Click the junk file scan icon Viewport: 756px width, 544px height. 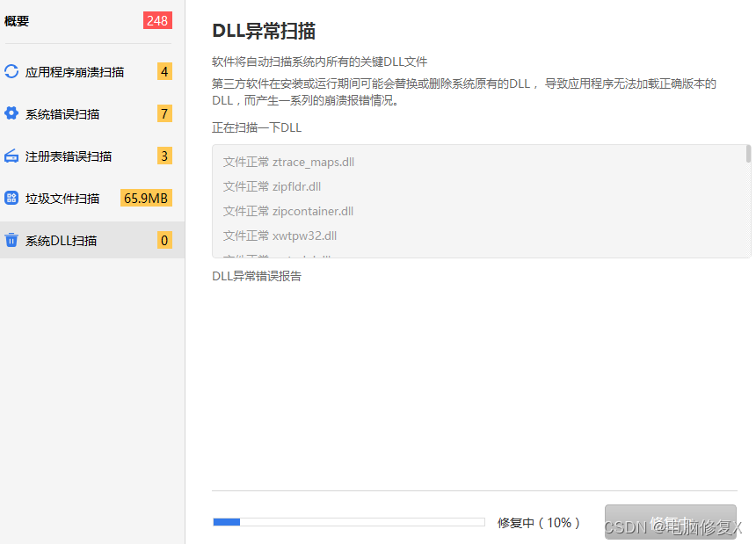click(11, 198)
